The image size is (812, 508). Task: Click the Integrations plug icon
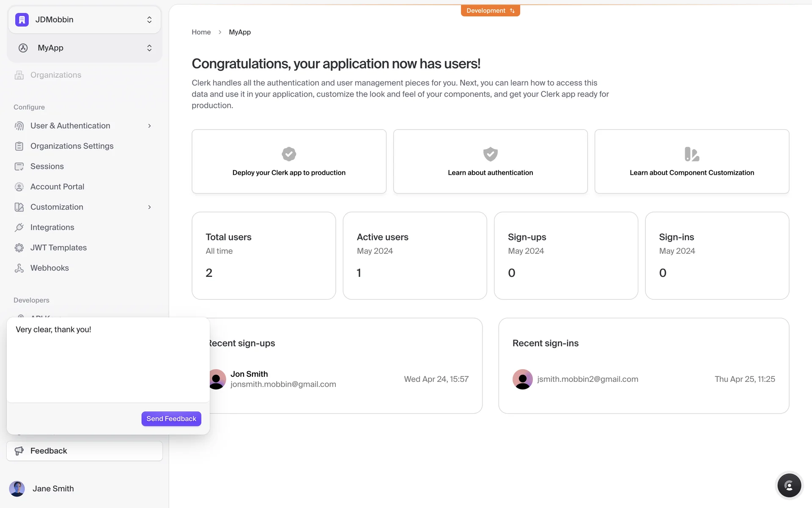coord(19,227)
